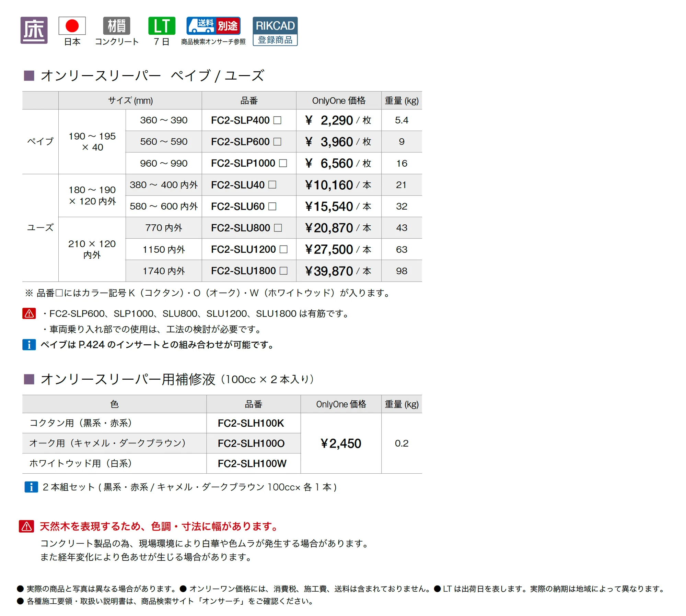Click the RIKCAD 登録商品 badge

275,31
